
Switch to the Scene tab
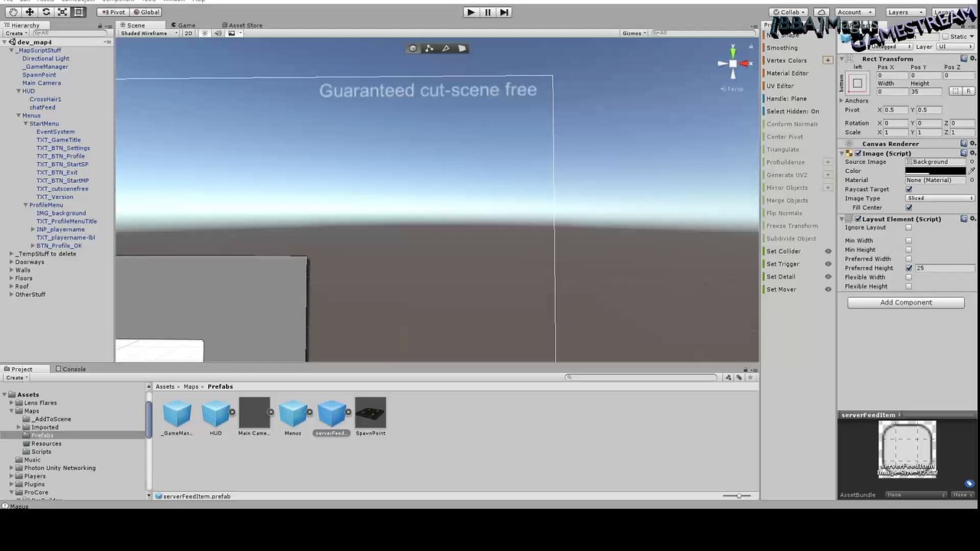click(x=132, y=25)
